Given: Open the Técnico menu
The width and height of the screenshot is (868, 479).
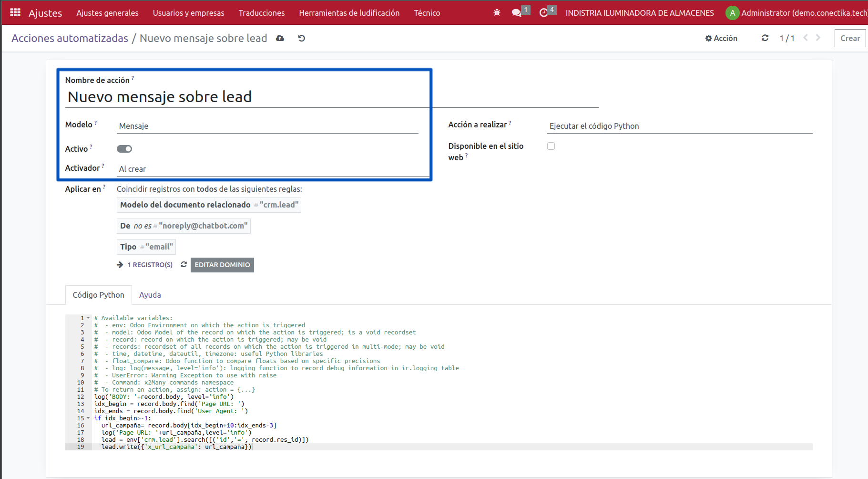Looking at the screenshot, I should click(427, 13).
